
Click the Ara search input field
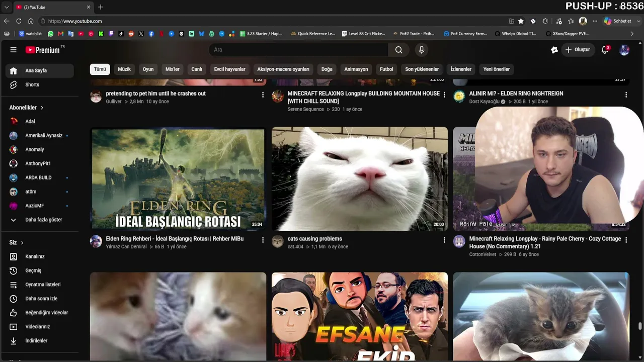tap(298, 50)
